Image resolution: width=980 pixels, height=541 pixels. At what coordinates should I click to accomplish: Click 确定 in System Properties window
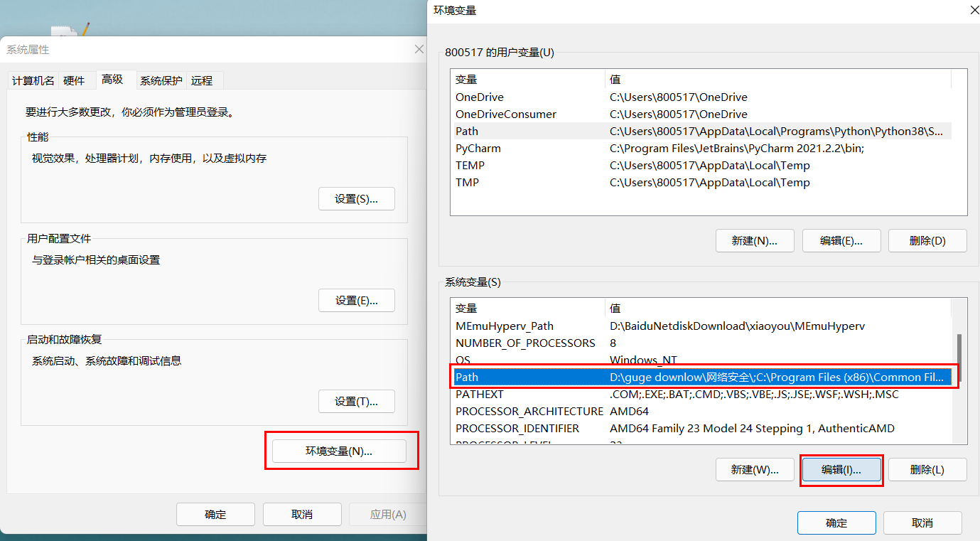(215, 514)
